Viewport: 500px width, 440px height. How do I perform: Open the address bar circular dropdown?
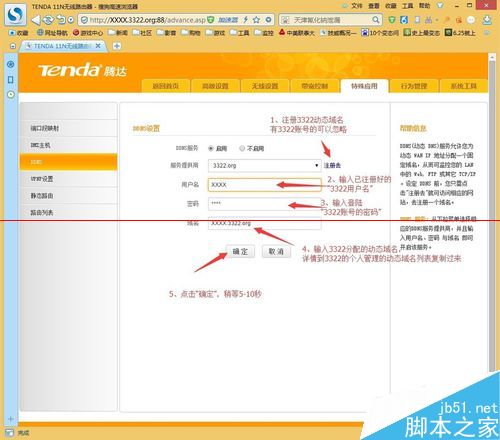coord(268,20)
